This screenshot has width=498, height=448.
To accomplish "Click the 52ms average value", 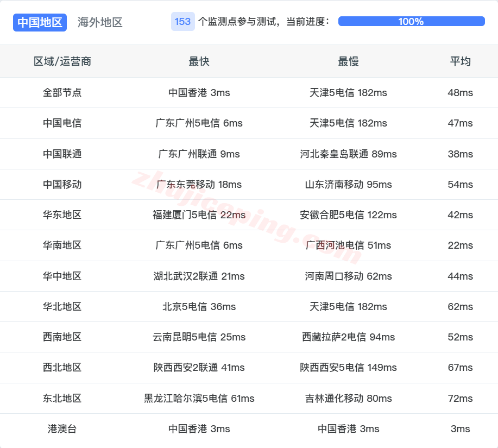I will pyautogui.click(x=460, y=337).
